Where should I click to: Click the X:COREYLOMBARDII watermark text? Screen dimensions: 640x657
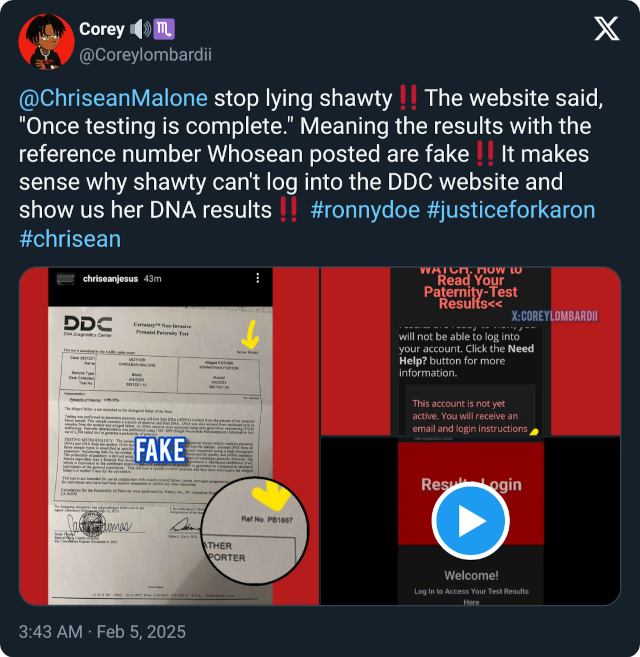[x=554, y=316]
